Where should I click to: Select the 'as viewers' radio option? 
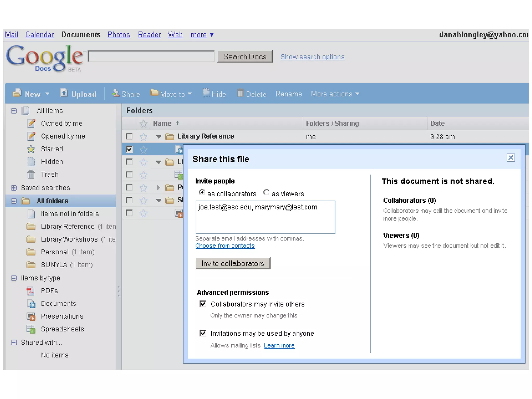pos(266,192)
